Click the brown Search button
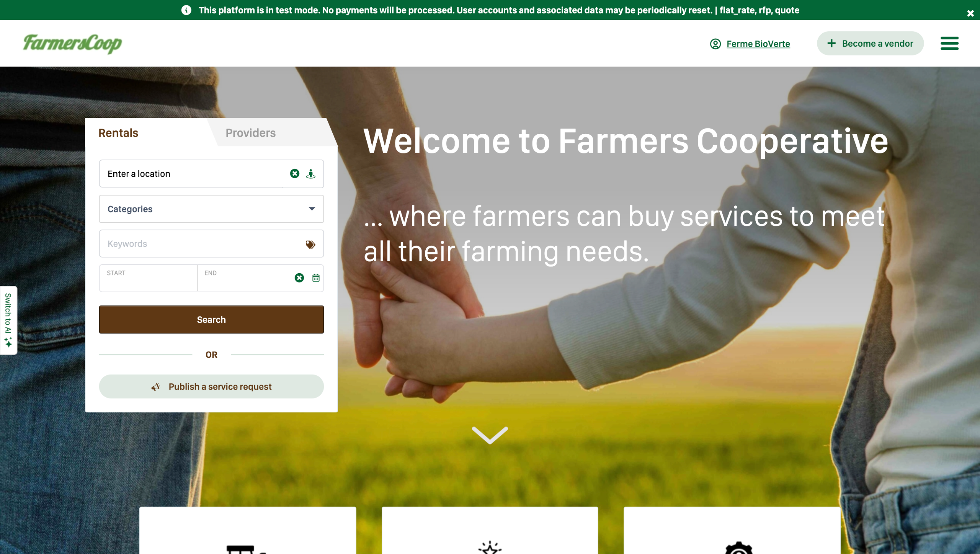 click(x=211, y=319)
